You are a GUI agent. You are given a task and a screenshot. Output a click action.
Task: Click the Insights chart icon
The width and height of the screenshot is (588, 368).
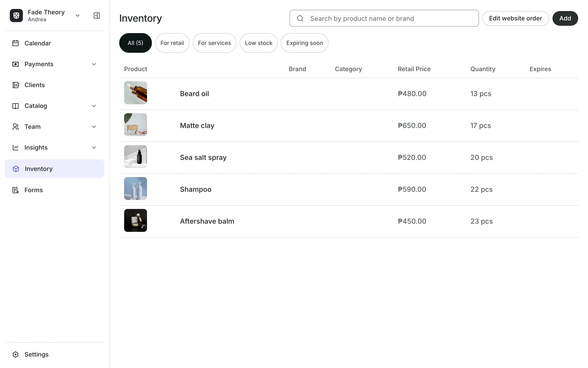click(16, 147)
